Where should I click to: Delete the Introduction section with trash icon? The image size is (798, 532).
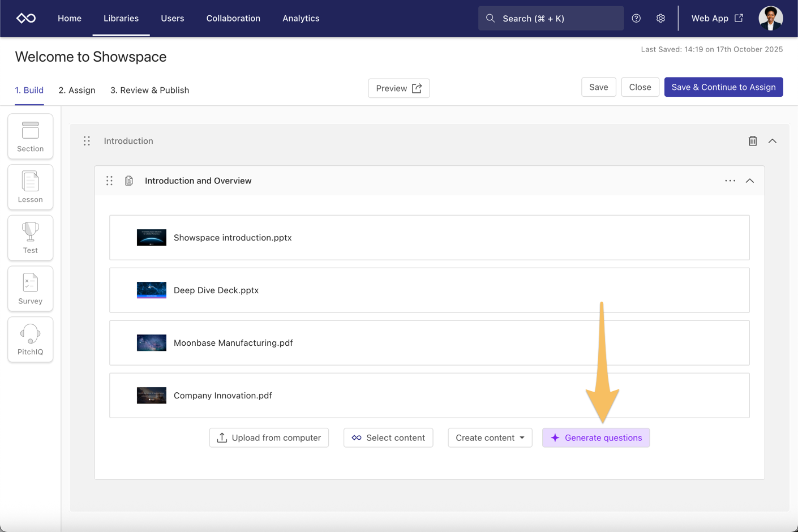click(752, 141)
